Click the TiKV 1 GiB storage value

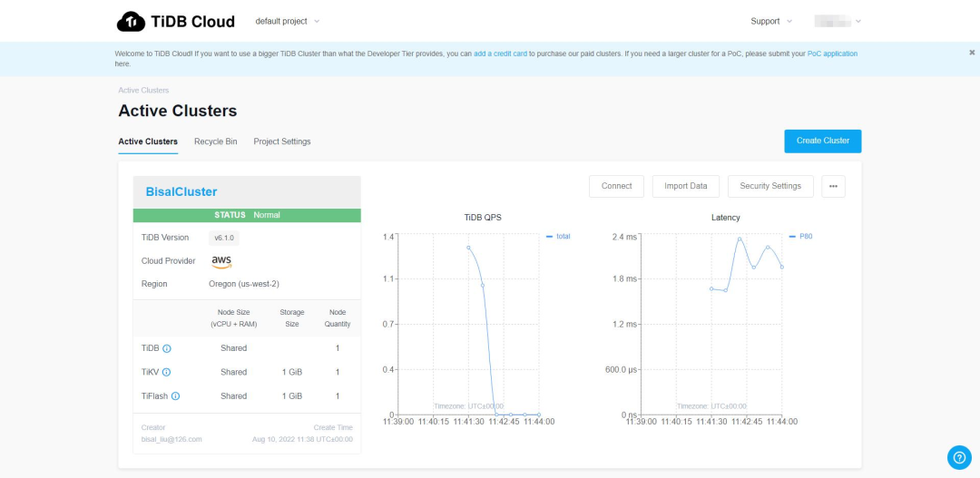click(x=292, y=373)
